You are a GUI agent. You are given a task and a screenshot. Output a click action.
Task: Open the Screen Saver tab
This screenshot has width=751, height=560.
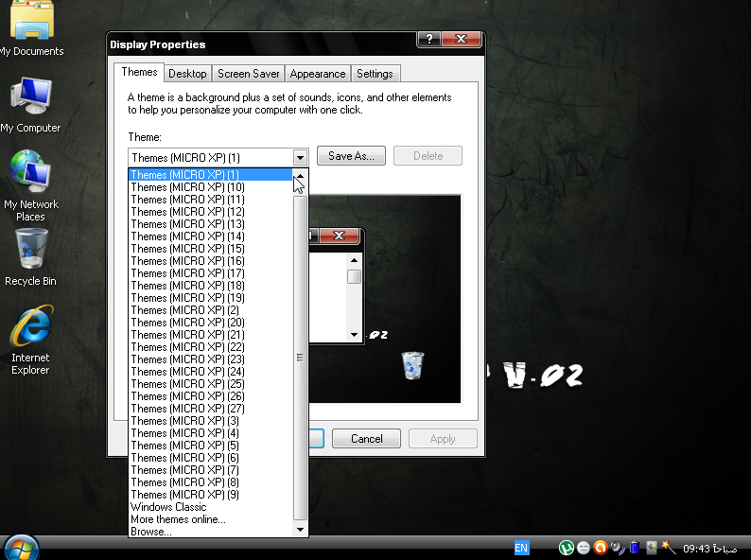[x=248, y=74]
